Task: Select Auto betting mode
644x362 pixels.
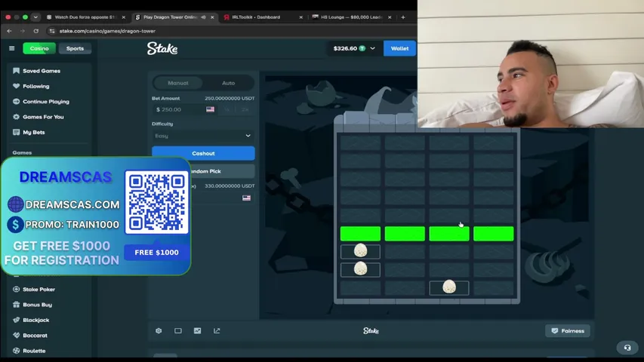Action: coord(228,83)
